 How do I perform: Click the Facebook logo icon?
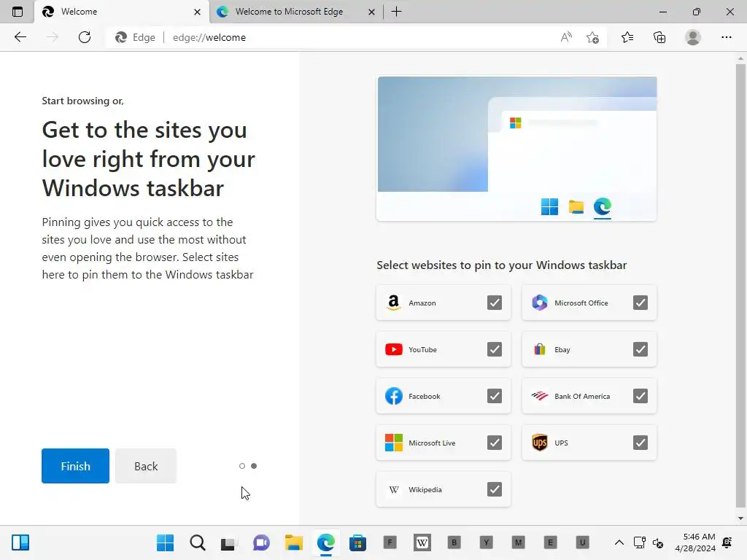point(393,396)
